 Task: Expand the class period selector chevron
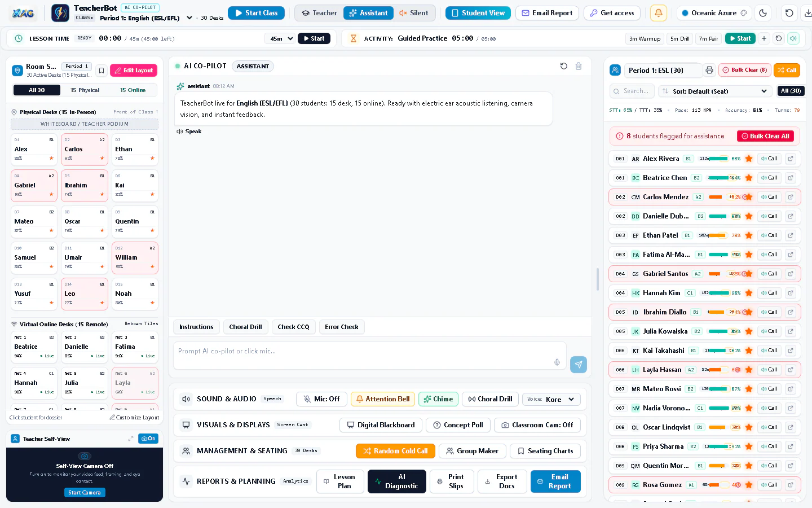pyautogui.click(x=189, y=17)
